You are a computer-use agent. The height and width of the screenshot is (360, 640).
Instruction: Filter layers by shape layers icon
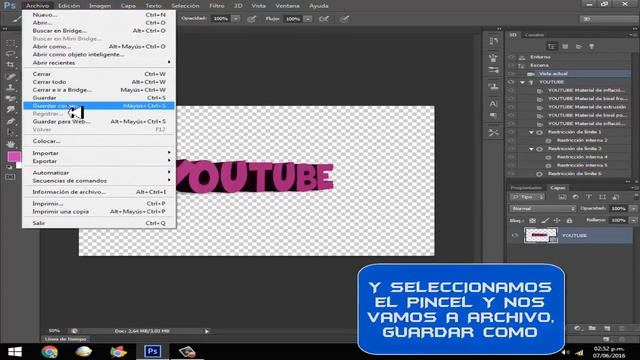(x=602, y=197)
